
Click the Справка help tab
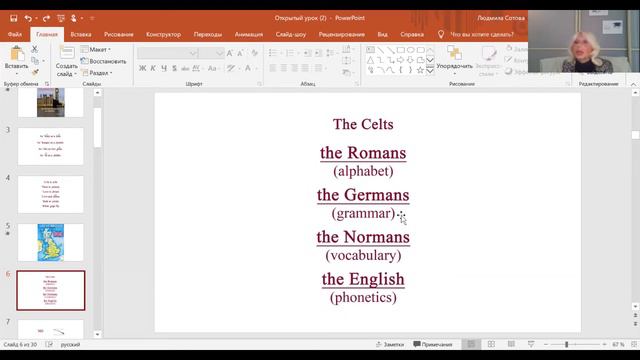(x=412, y=34)
